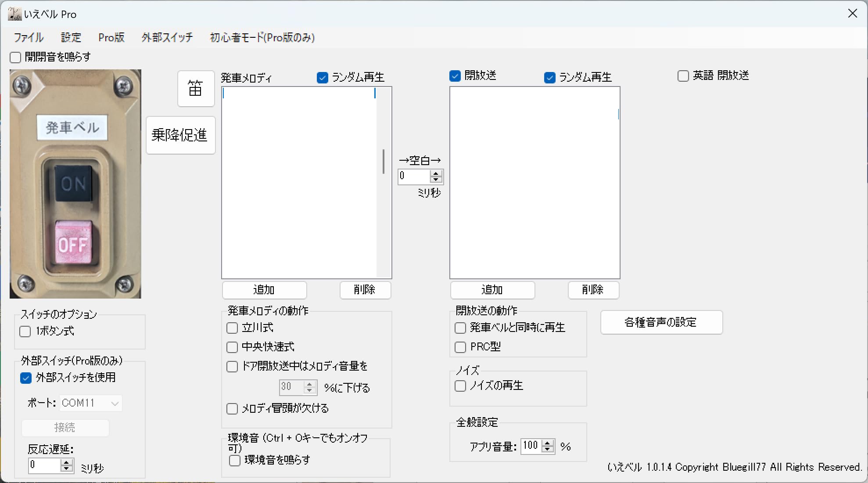868x483 pixels.
Task: Click the app icon in title bar
Action: pos(14,14)
